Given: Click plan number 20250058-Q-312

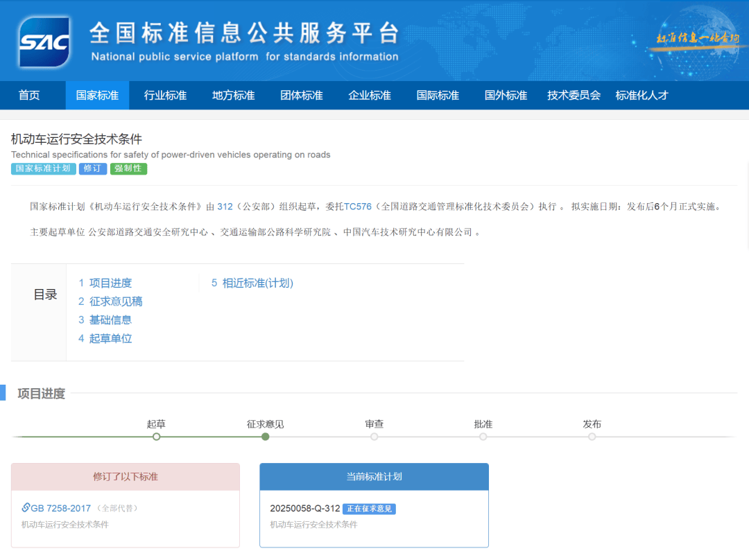Looking at the screenshot, I should coord(304,509).
